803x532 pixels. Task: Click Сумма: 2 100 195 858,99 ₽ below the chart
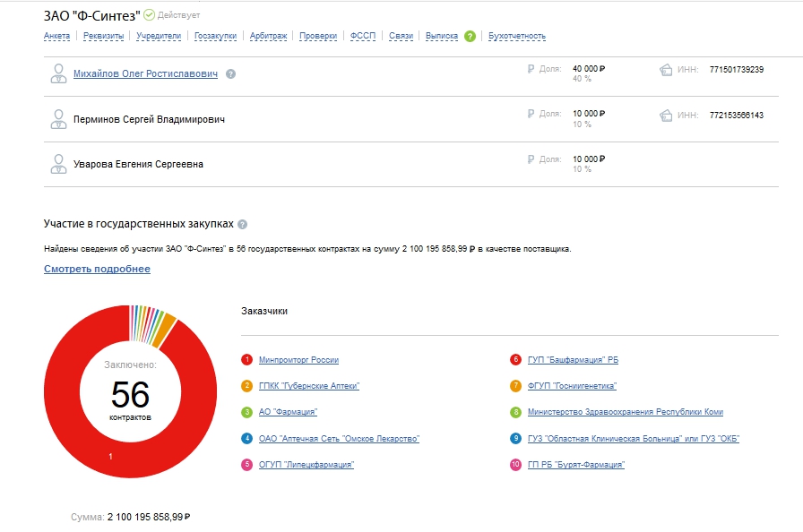131,517
